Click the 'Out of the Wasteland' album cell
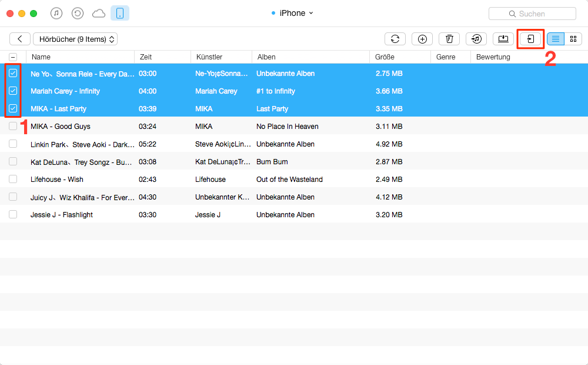Image resolution: width=588 pixels, height=365 pixels. (x=289, y=180)
